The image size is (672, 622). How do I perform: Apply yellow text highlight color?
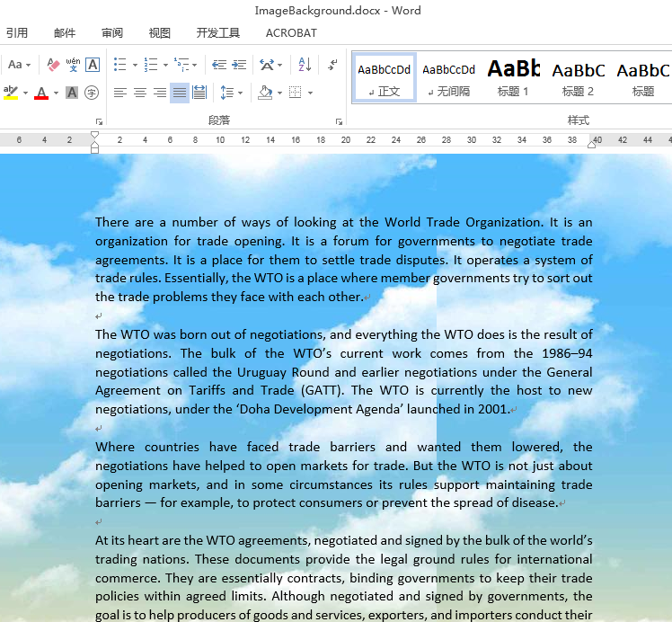(x=10, y=93)
